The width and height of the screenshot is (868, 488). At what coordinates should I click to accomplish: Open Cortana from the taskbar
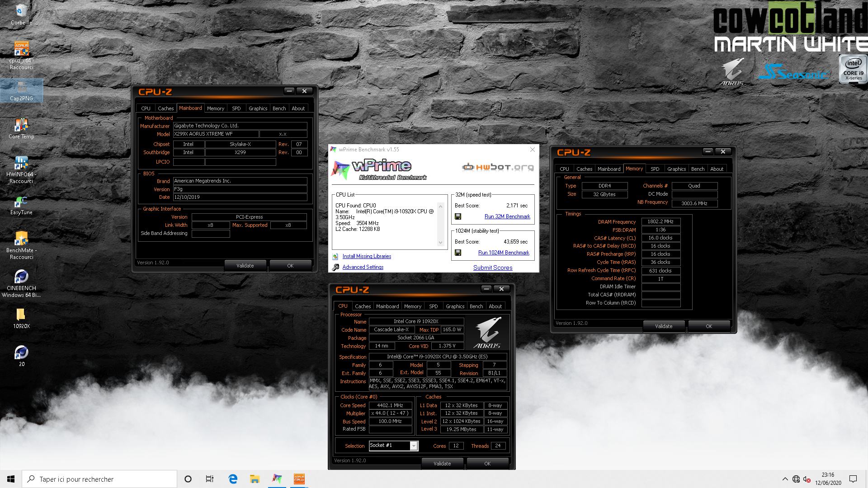[188, 479]
